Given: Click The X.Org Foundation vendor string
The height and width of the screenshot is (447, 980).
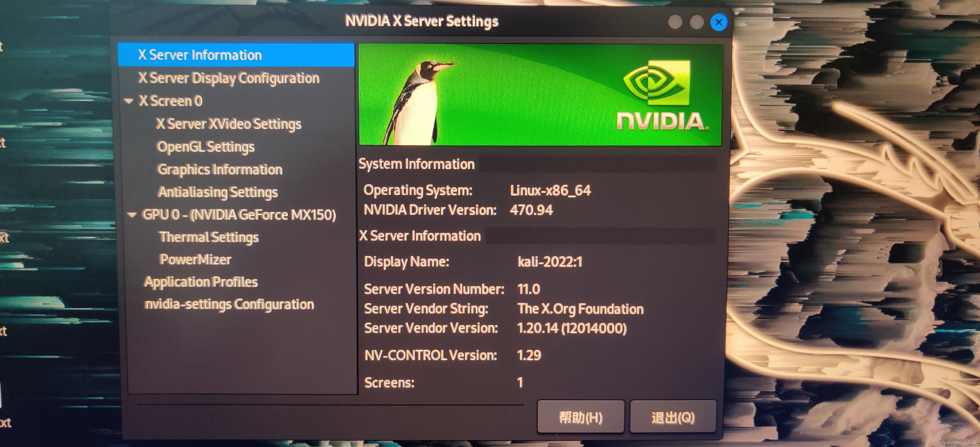Looking at the screenshot, I should point(580,309).
